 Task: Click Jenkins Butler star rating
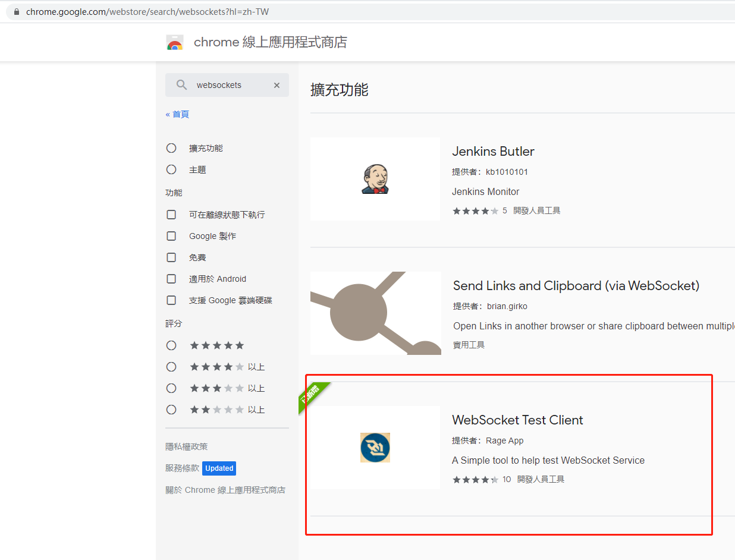[476, 210]
